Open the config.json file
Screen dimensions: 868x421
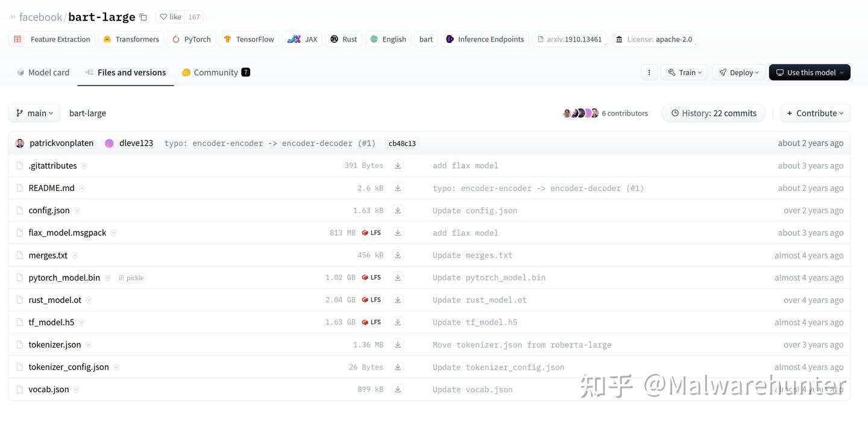tap(49, 210)
